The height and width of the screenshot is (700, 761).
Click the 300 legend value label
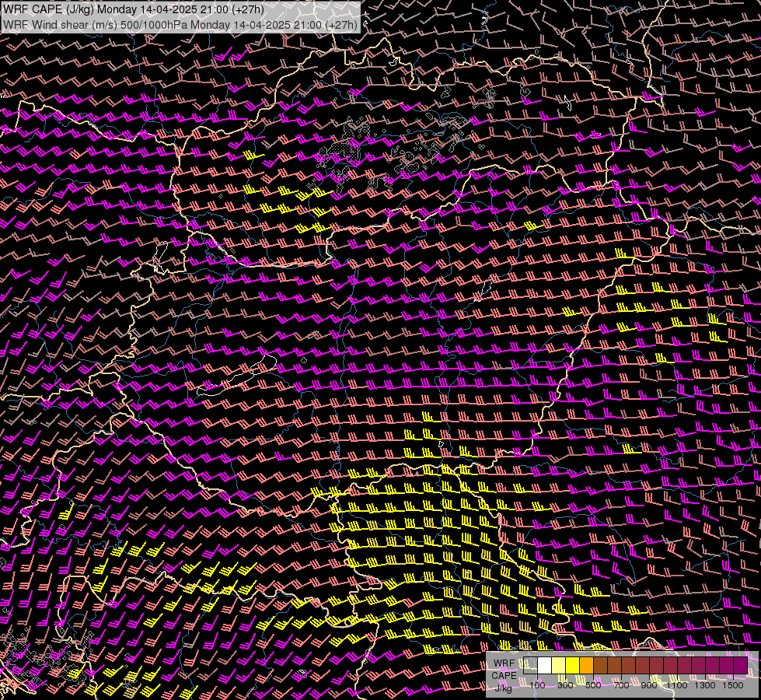click(565, 685)
